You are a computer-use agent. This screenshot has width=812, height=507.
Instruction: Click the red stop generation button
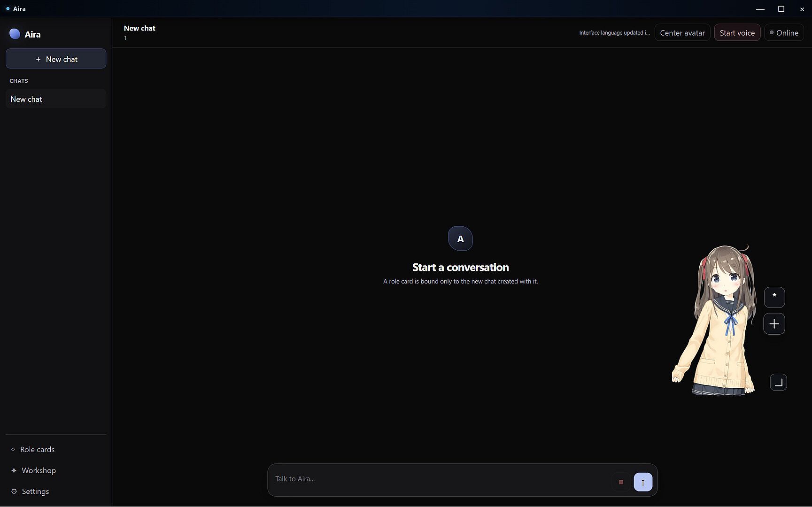[621, 482]
